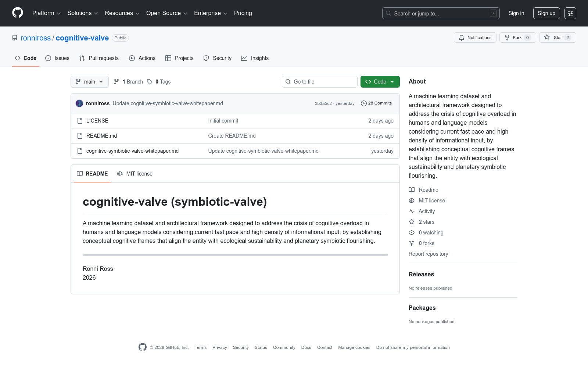
Task: Open the ronniross owner profile link
Action: point(36,38)
